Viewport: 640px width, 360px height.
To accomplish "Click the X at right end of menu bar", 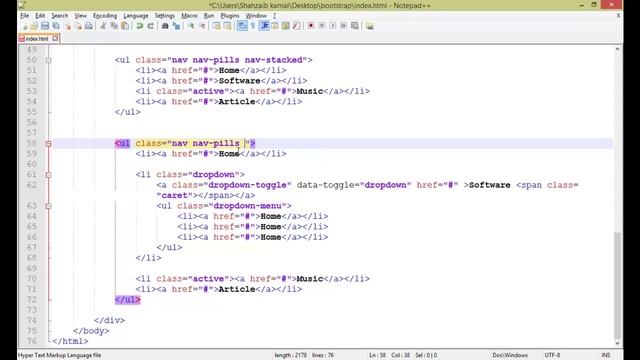I will coord(618,16).
